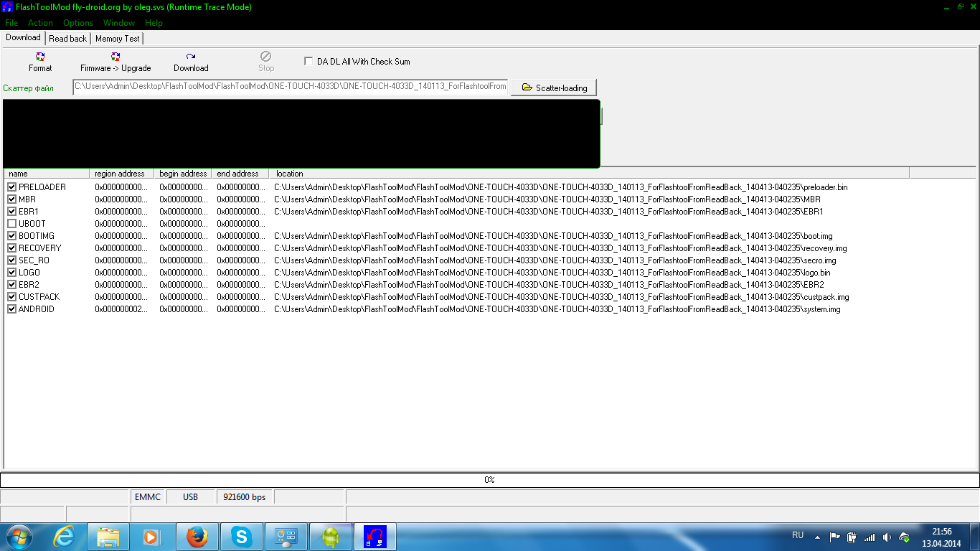Open Windows Explorer from the taskbar
Image resolution: width=980 pixels, height=551 pixels.
tap(108, 537)
